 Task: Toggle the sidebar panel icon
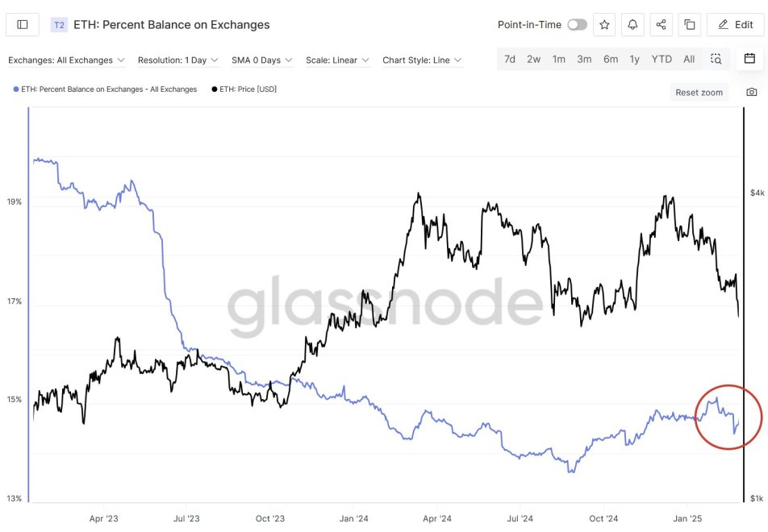tap(23, 25)
